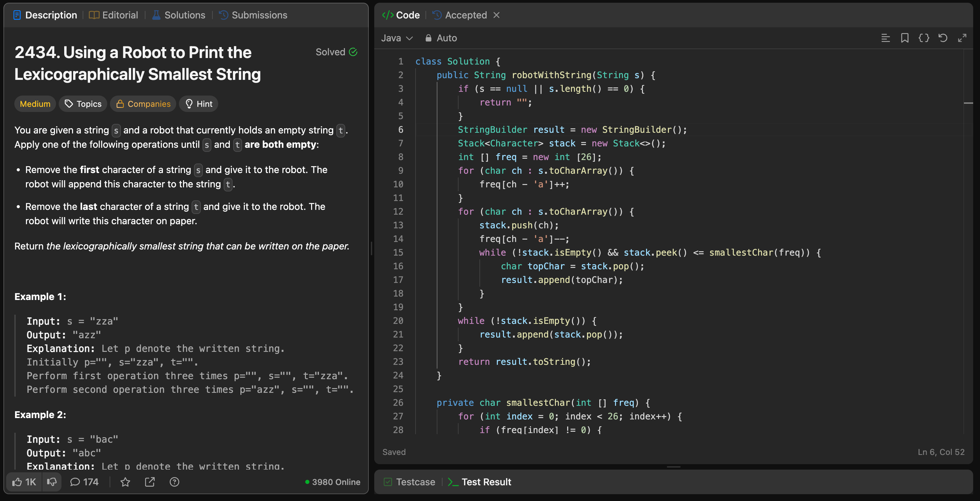Screen dimensions: 980x501
Task: Click the question mark help icon
Action: pyautogui.click(x=174, y=482)
